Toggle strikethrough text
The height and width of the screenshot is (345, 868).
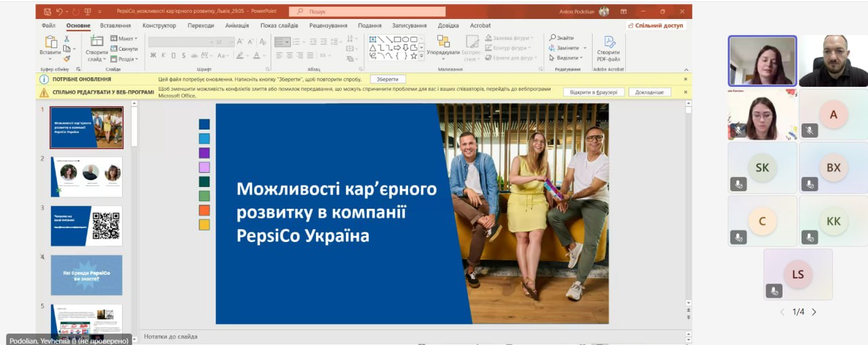[x=194, y=56]
